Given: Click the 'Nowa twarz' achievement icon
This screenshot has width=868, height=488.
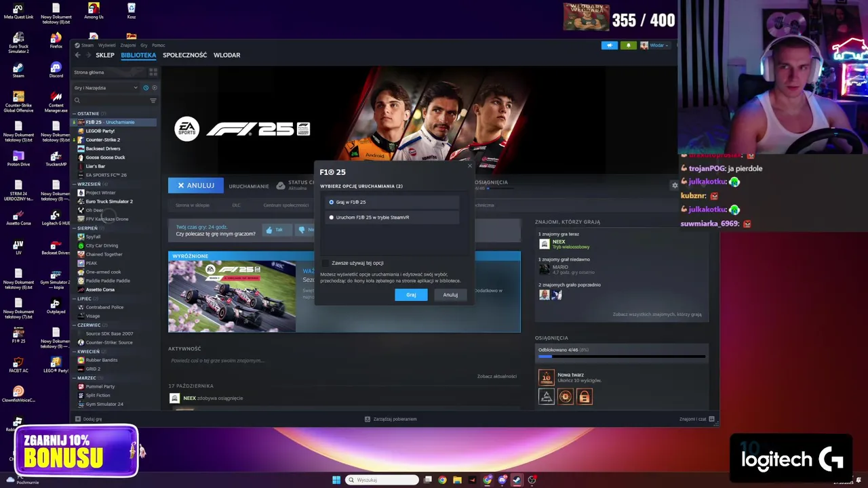Looking at the screenshot, I should click(x=546, y=378).
